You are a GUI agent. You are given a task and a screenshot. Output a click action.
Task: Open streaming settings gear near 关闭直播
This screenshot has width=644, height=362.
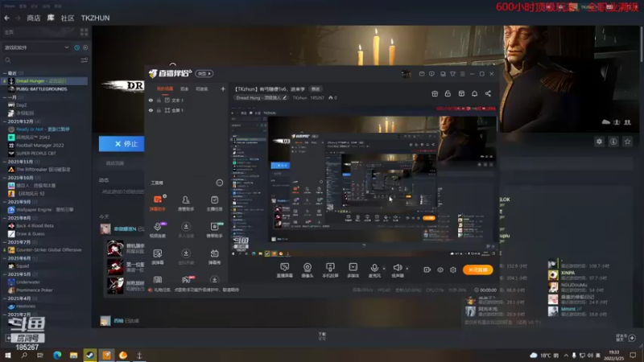coord(453,269)
